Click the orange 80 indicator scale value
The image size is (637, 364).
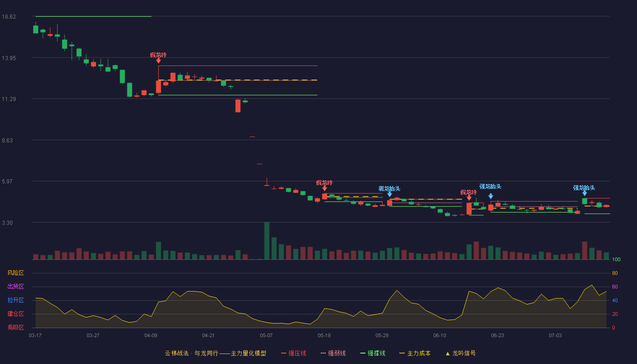615,273
